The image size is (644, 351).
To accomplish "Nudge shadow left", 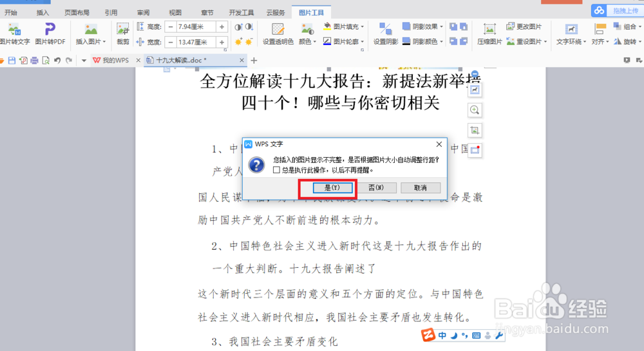I will pyautogui.click(x=453, y=41).
